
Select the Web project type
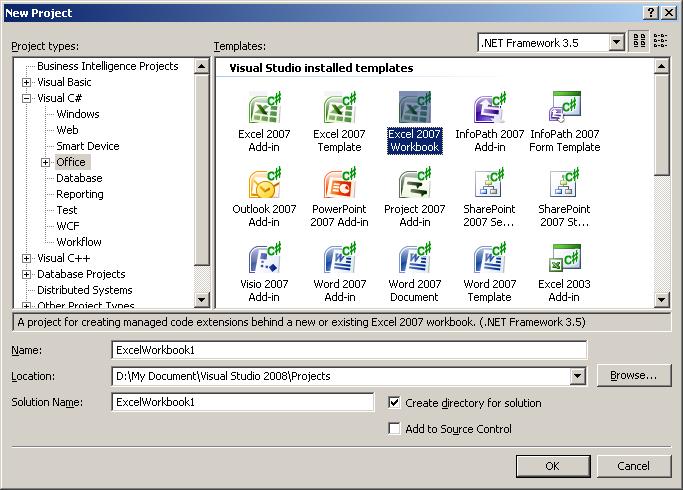coord(68,130)
